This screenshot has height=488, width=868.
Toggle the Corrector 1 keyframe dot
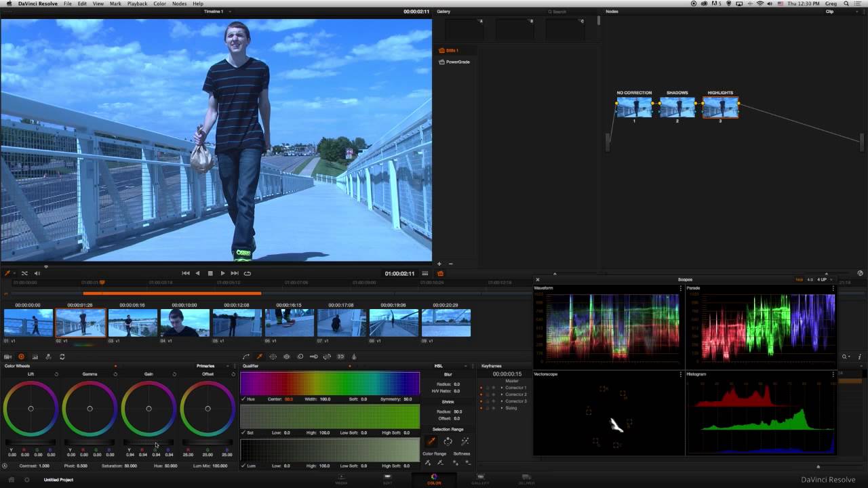[481, 388]
